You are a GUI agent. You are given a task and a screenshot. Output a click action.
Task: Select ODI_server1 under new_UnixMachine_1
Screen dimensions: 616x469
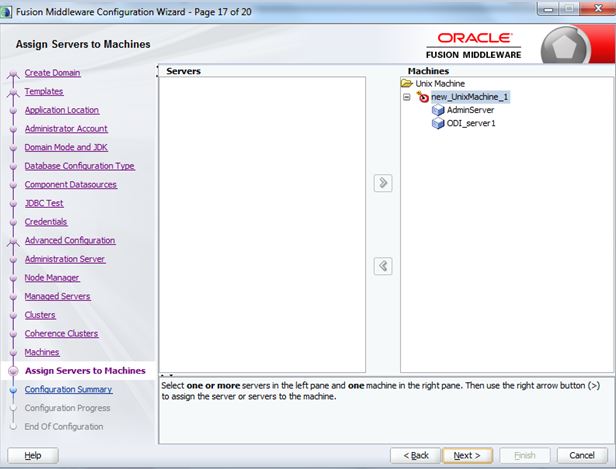click(471, 123)
